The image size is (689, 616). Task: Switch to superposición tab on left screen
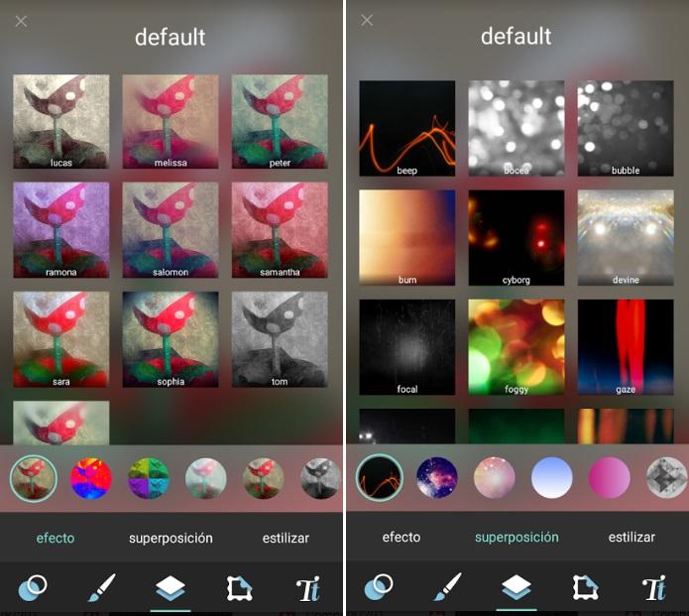point(171,539)
